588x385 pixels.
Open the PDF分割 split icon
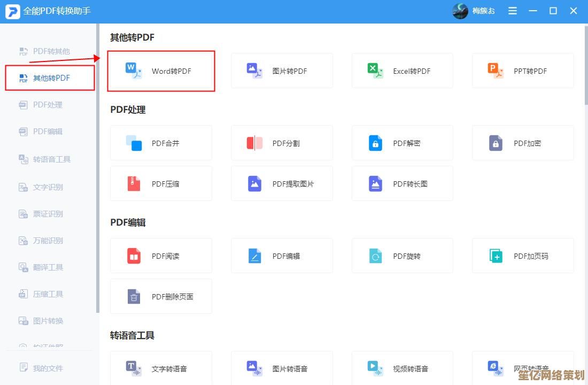pyautogui.click(x=254, y=143)
